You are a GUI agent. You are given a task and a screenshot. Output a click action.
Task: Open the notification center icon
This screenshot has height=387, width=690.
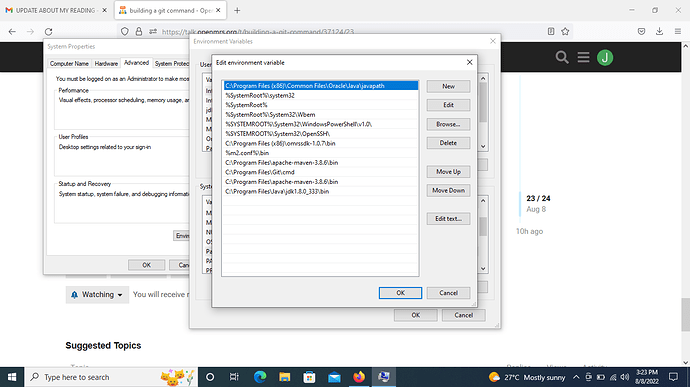(x=673, y=377)
